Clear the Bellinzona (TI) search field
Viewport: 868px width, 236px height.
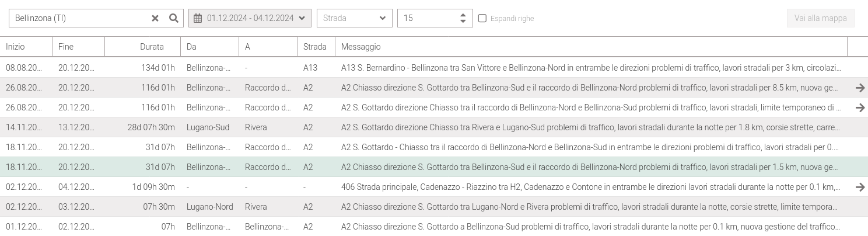click(x=155, y=18)
